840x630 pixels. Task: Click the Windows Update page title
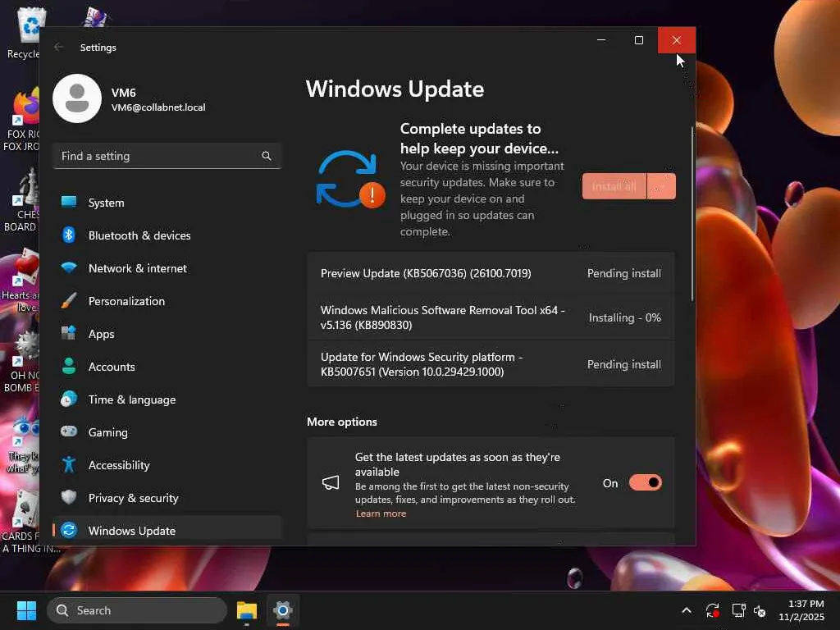click(395, 89)
